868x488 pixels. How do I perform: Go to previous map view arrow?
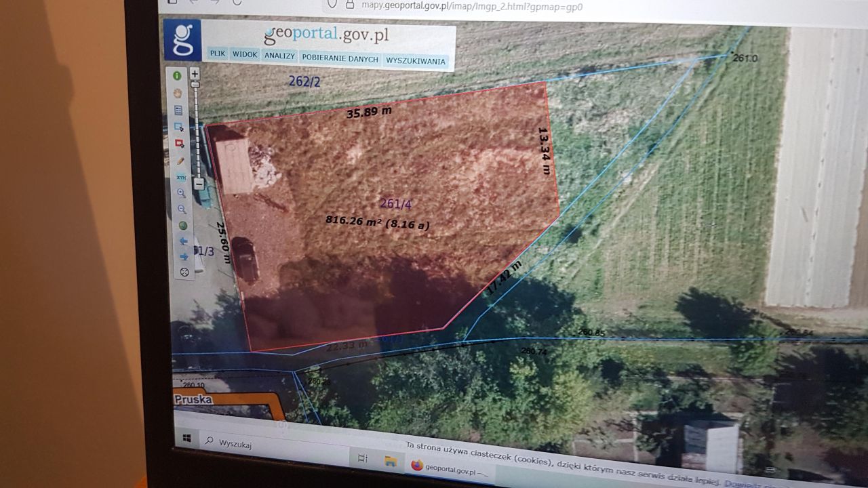[183, 241]
